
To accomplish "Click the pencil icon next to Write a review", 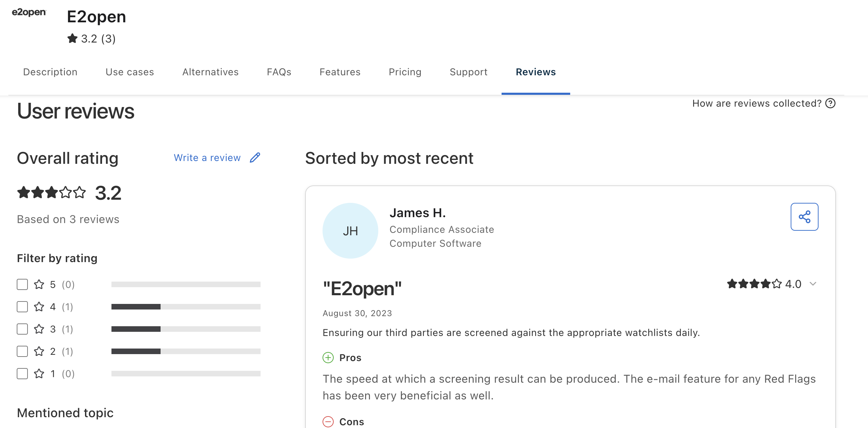I will click(255, 158).
